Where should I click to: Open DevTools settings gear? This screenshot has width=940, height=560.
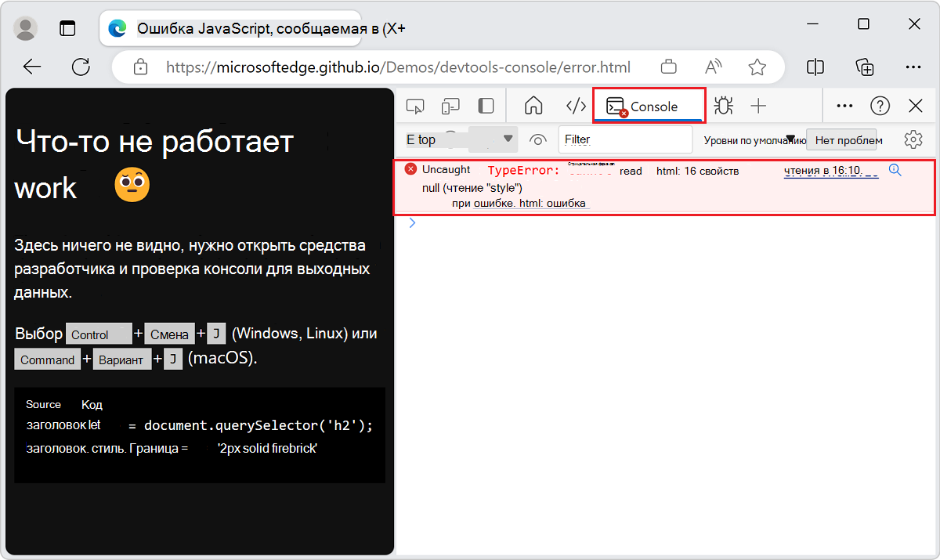(913, 139)
